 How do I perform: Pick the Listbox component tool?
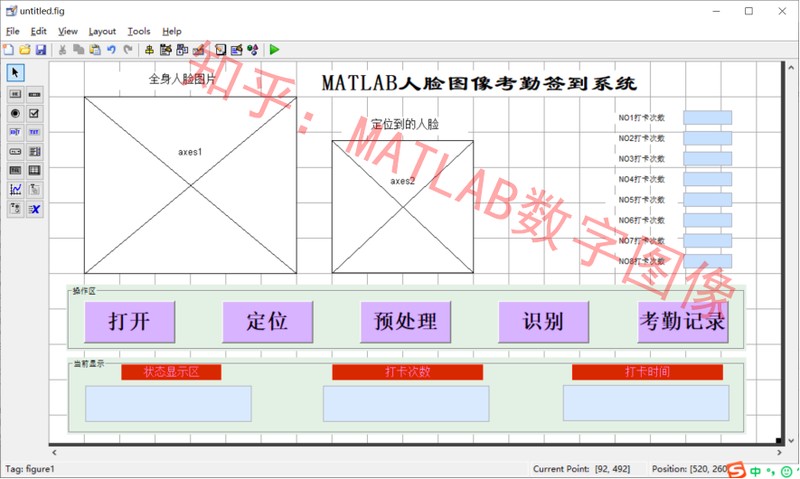(x=34, y=152)
